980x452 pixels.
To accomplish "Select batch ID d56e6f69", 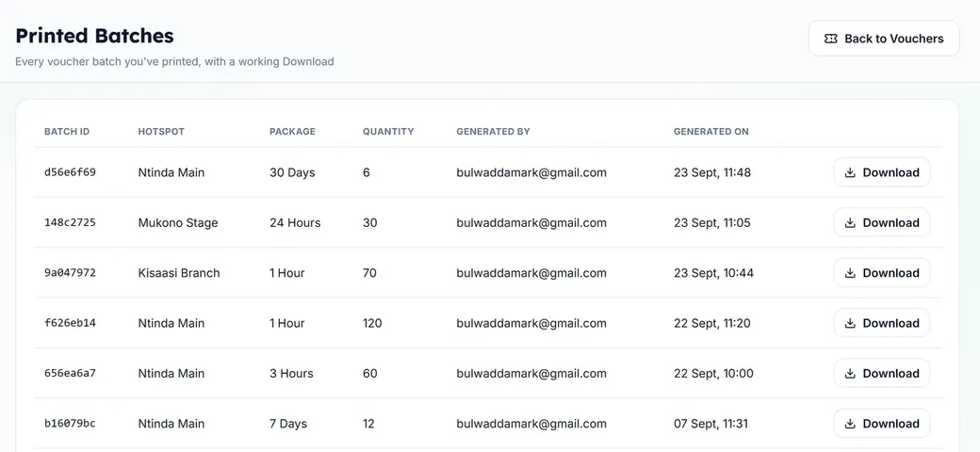I will coord(70,172).
